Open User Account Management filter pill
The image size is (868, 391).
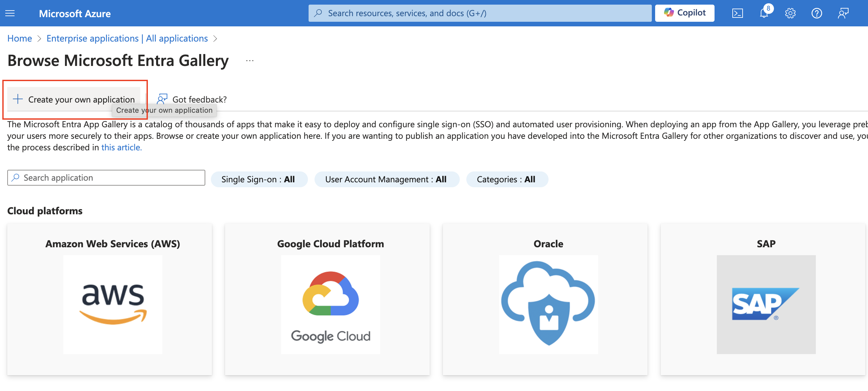(386, 179)
